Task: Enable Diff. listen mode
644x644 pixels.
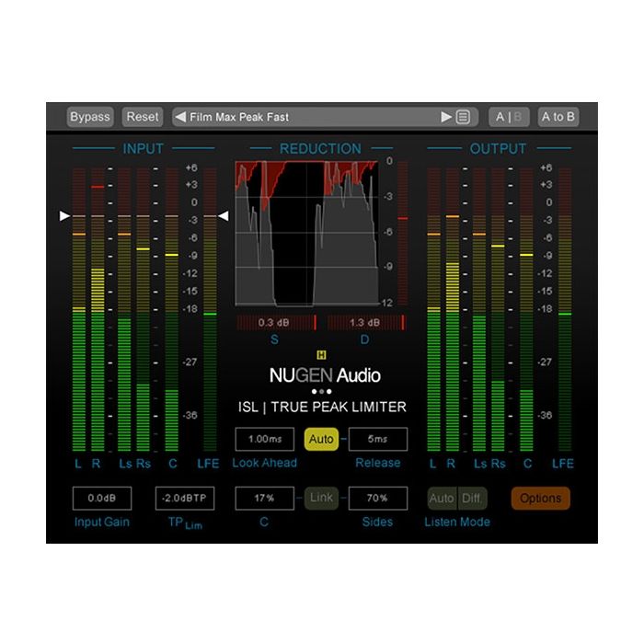Action: tap(471, 499)
